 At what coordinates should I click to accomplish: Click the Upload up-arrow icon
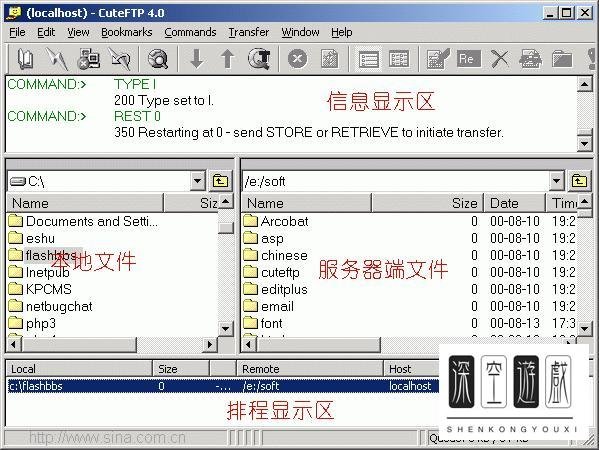[228, 59]
